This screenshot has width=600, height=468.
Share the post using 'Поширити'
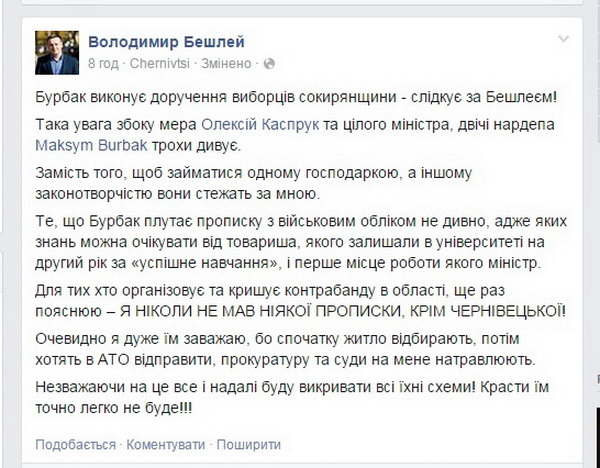click(244, 443)
